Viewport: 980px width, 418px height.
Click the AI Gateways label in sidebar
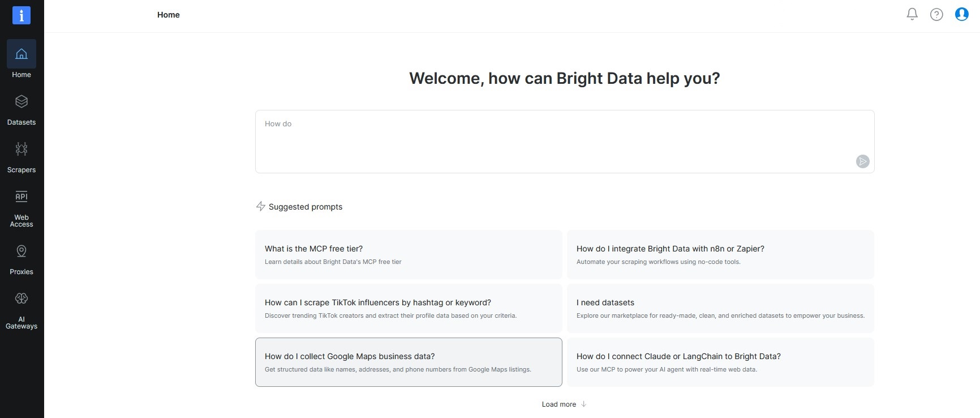pyautogui.click(x=22, y=323)
